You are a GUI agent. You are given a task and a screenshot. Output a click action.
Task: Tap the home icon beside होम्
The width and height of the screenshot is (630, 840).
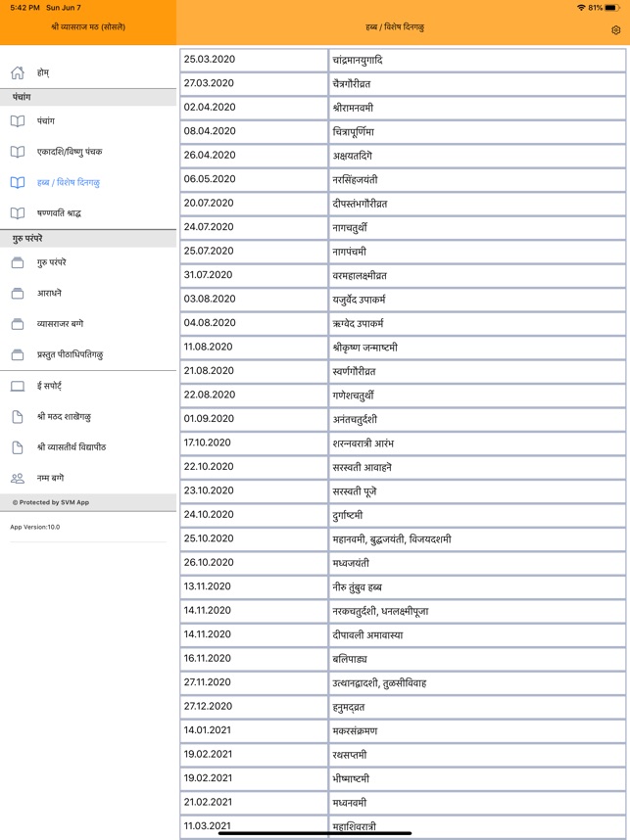click(18, 72)
